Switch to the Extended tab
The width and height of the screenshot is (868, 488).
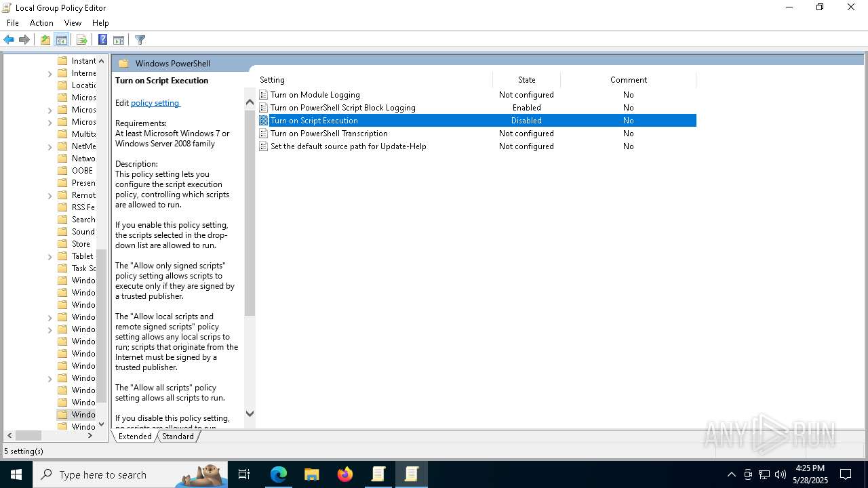135,436
